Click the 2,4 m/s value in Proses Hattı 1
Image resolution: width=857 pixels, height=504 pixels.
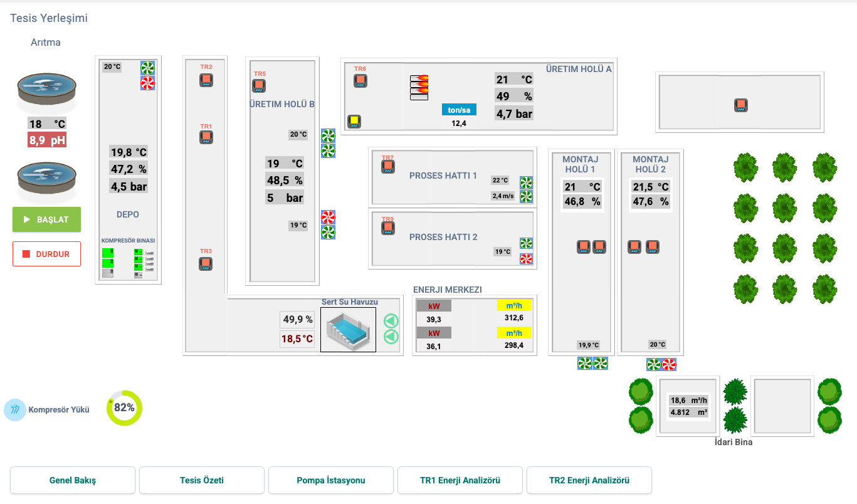point(503,196)
